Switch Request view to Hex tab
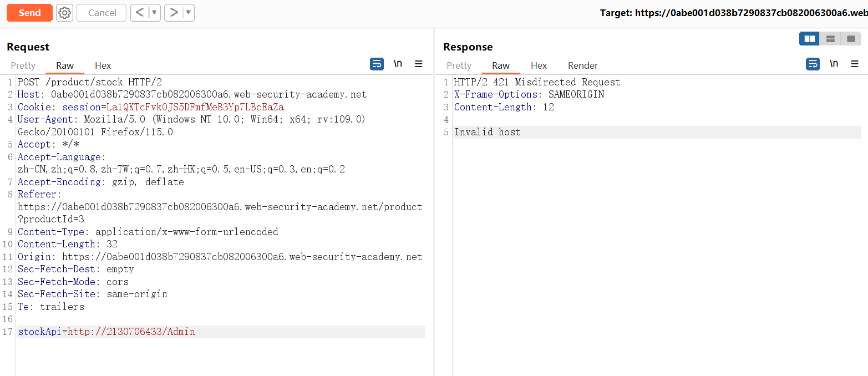This screenshot has height=376, width=868. tap(103, 65)
